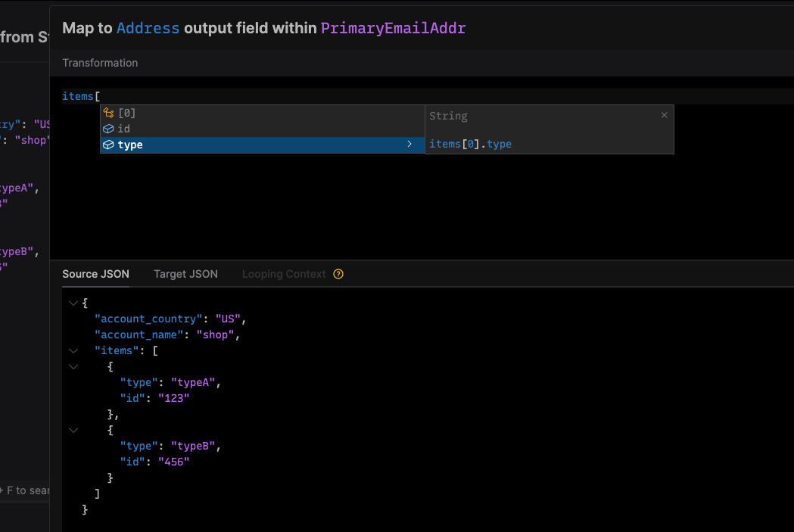
Task: Click the "123" id value
Action: click(173, 398)
